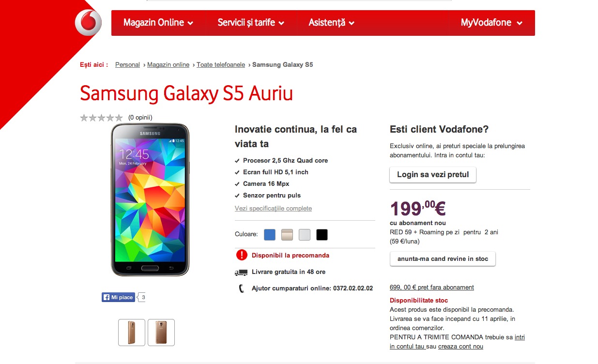This screenshot has width=598, height=364.
Task: Open the first gold phone thumbnail
Action: [x=132, y=333]
